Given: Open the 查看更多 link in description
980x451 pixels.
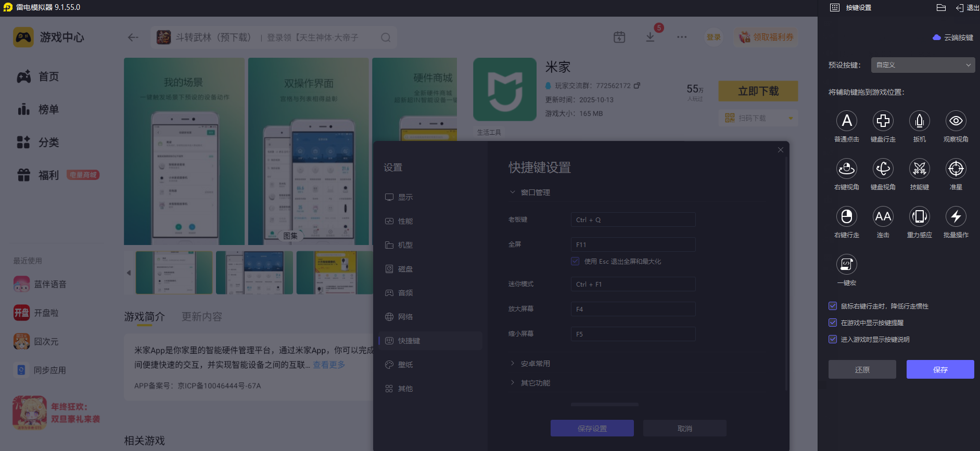Looking at the screenshot, I should (329, 365).
